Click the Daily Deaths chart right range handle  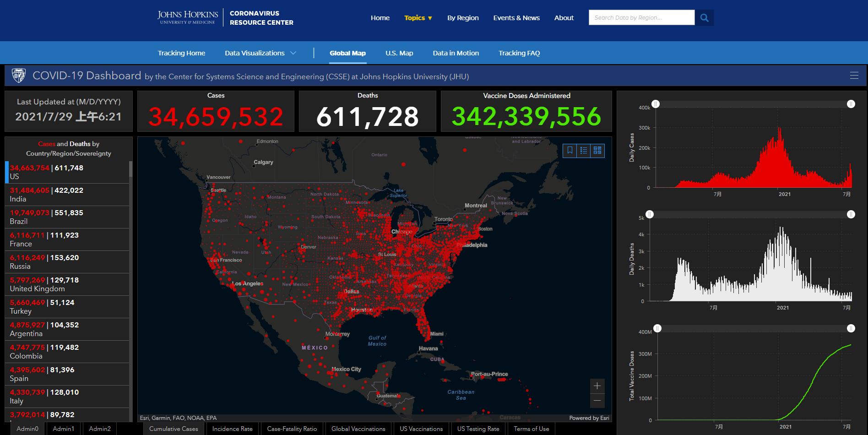851,214
